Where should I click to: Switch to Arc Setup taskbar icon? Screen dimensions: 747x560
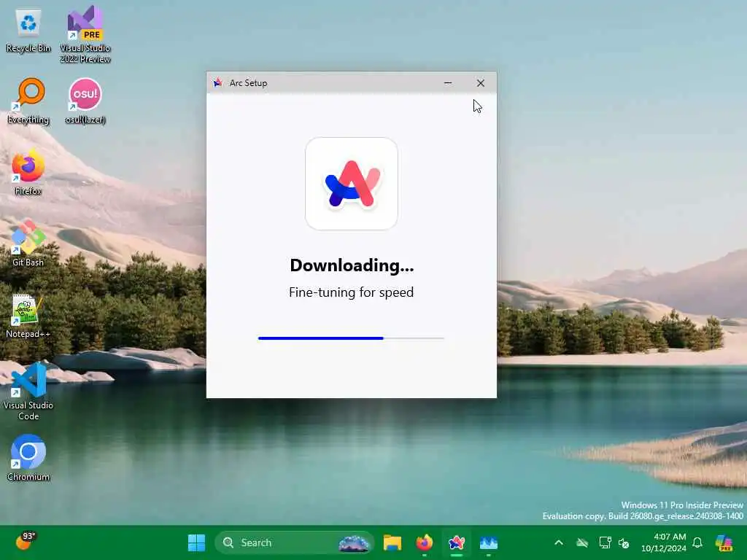pyautogui.click(x=457, y=542)
